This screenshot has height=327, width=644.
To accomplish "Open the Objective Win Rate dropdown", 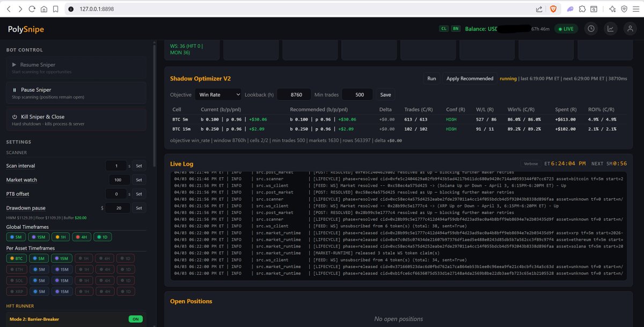I will [x=218, y=94].
